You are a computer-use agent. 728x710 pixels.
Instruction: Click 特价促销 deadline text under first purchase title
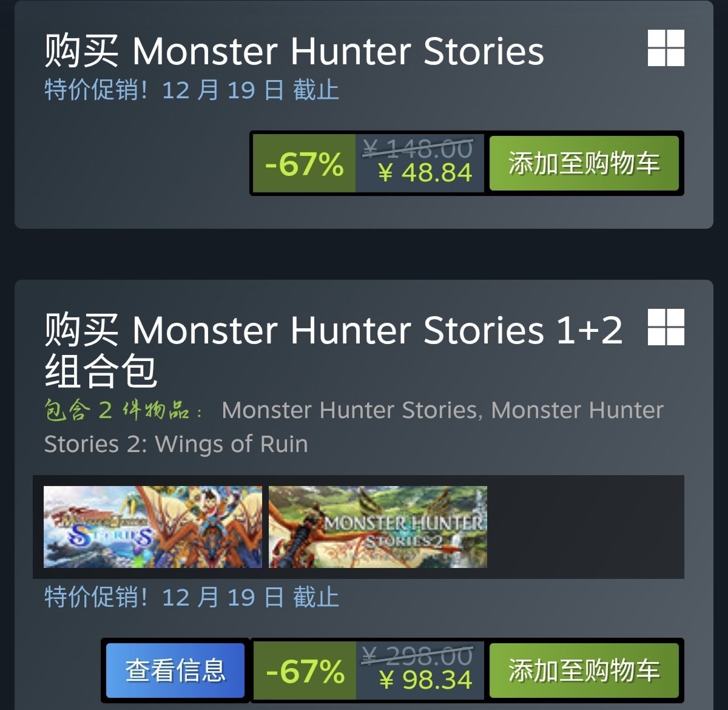tap(192, 90)
